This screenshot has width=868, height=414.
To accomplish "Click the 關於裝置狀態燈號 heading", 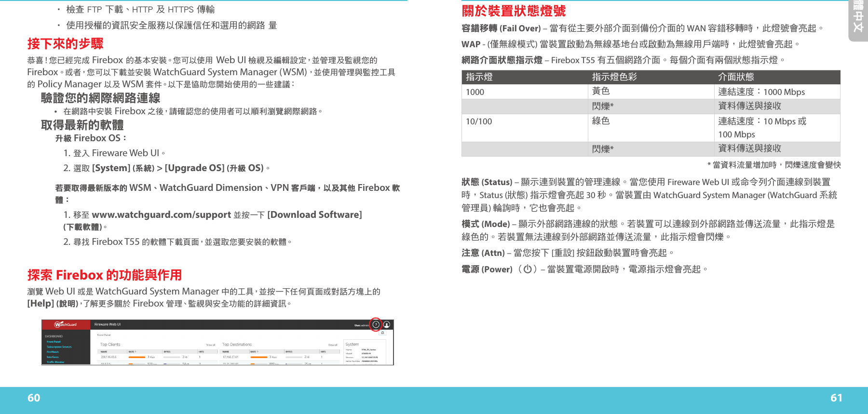I will (x=514, y=11).
